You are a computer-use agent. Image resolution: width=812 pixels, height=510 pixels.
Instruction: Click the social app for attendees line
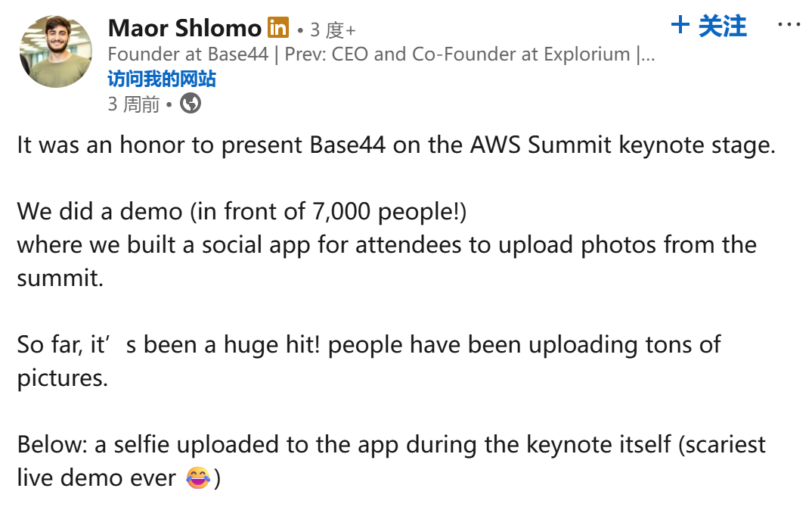386,244
